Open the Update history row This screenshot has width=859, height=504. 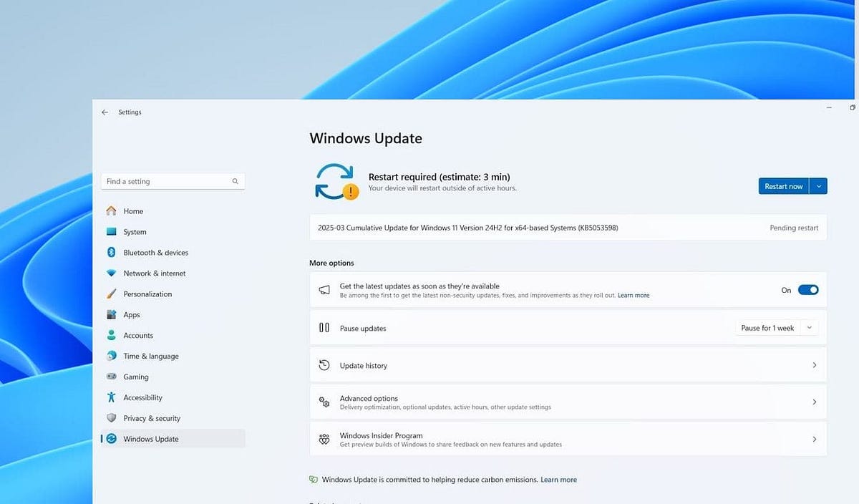pos(568,365)
